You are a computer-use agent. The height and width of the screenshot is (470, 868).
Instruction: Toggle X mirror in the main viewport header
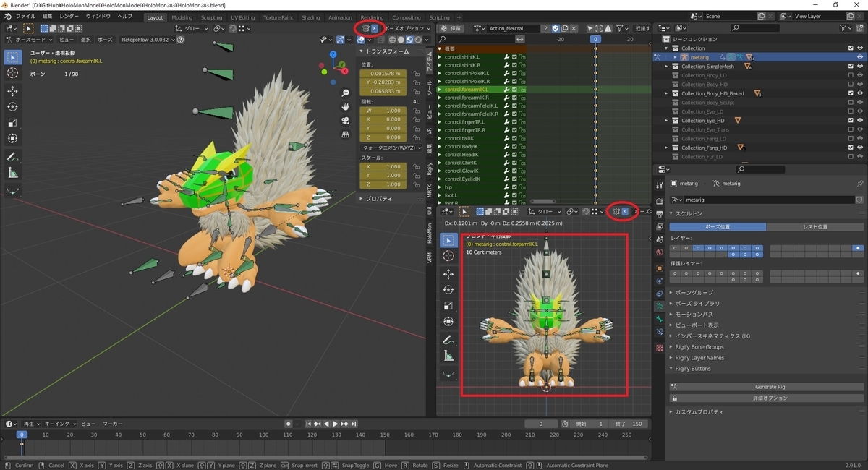(x=374, y=28)
